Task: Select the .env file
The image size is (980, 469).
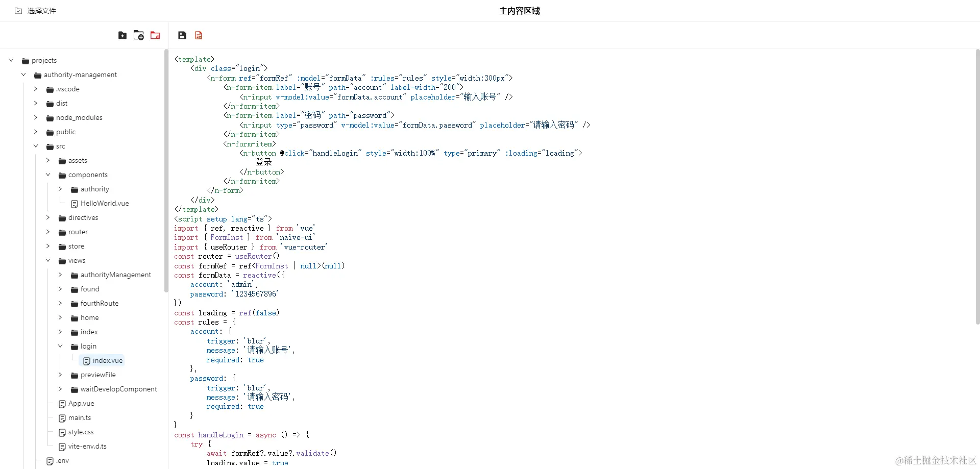Action: click(x=62, y=460)
